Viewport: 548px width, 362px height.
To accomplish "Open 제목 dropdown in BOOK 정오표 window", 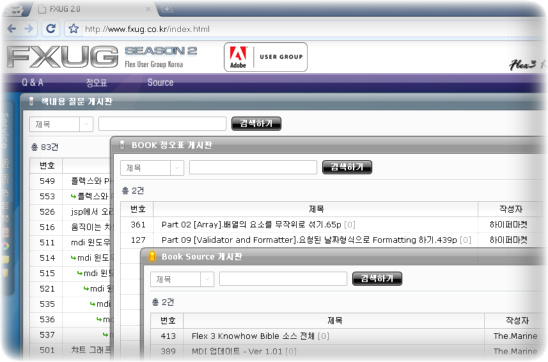I will [x=152, y=168].
